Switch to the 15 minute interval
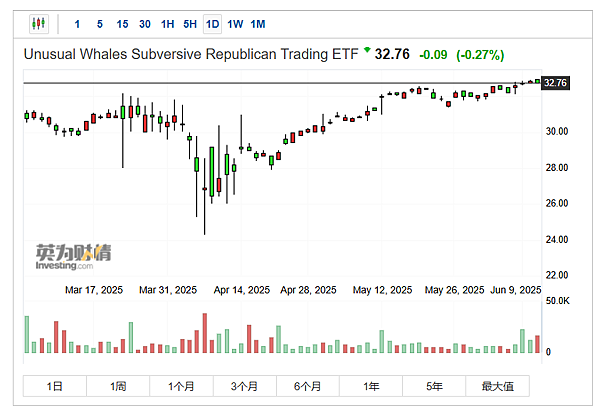 pos(122,24)
